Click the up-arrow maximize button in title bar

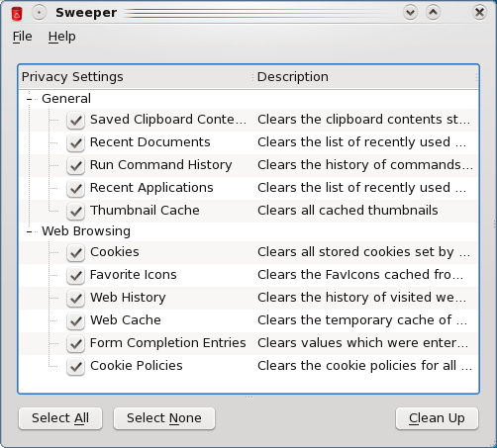(433, 13)
